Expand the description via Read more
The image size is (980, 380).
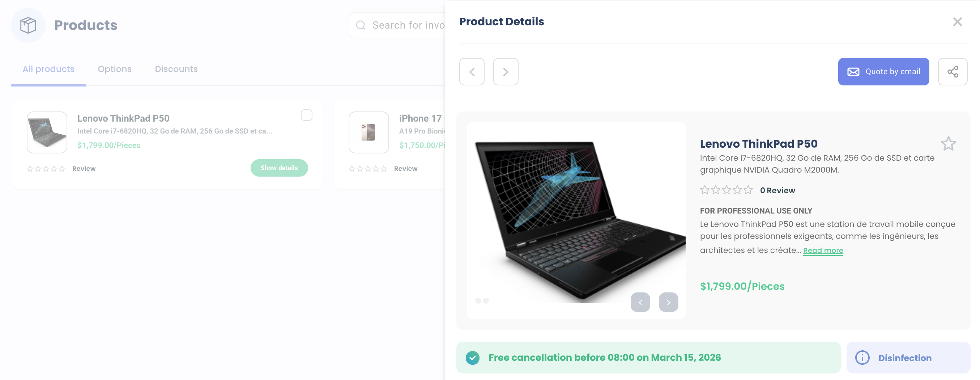823,250
